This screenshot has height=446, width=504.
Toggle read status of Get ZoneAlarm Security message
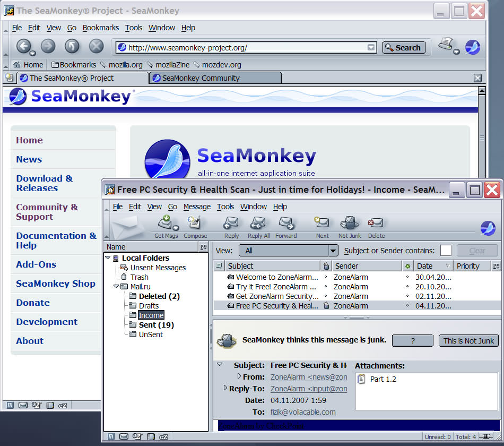(407, 296)
